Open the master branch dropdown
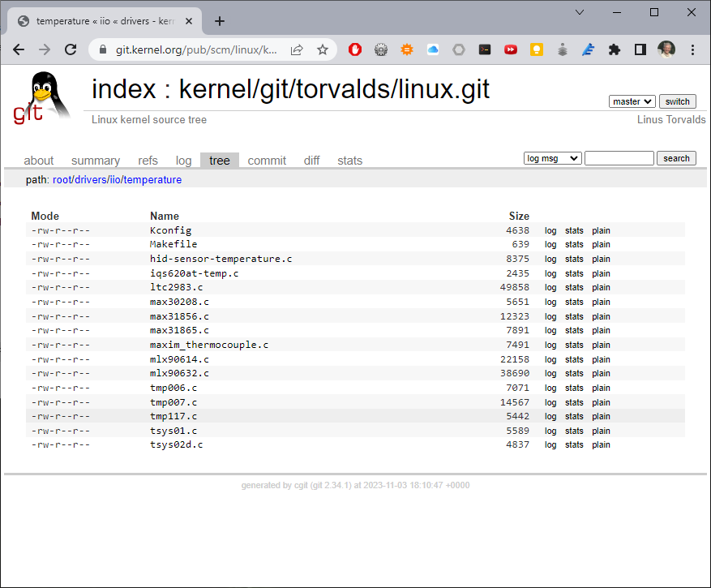Image resolution: width=711 pixels, height=588 pixels. pos(632,101)
